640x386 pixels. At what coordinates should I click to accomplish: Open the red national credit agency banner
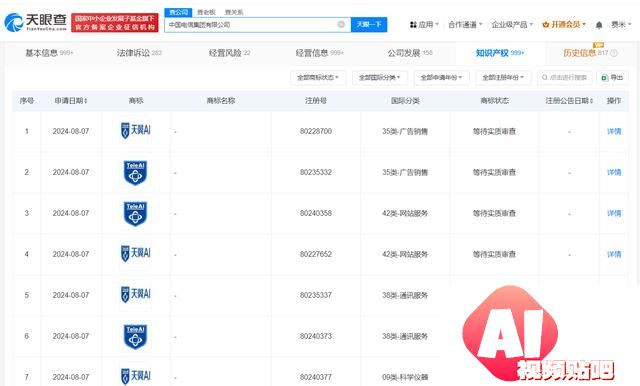coord(115,23)
